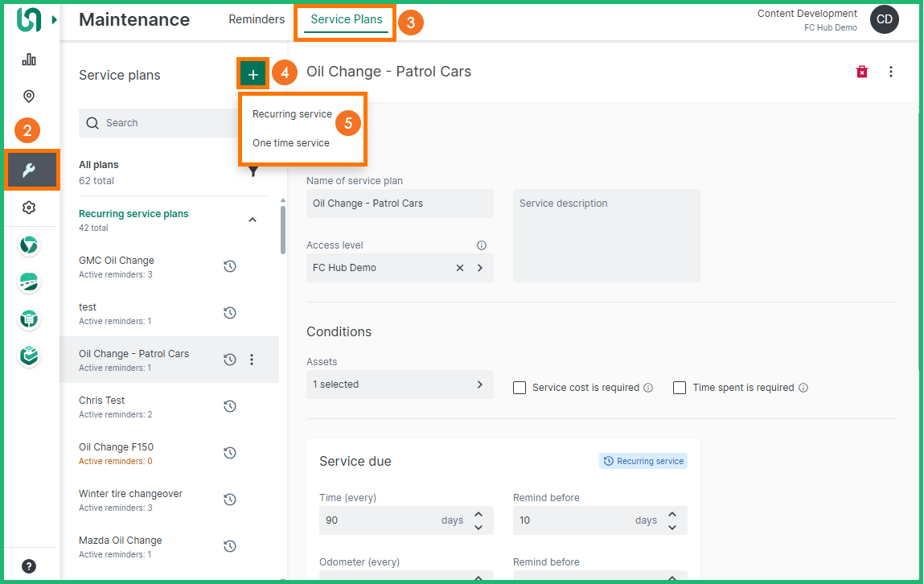
Task: Open the settings gear icon in sidebar
Action: pos(29,208)
